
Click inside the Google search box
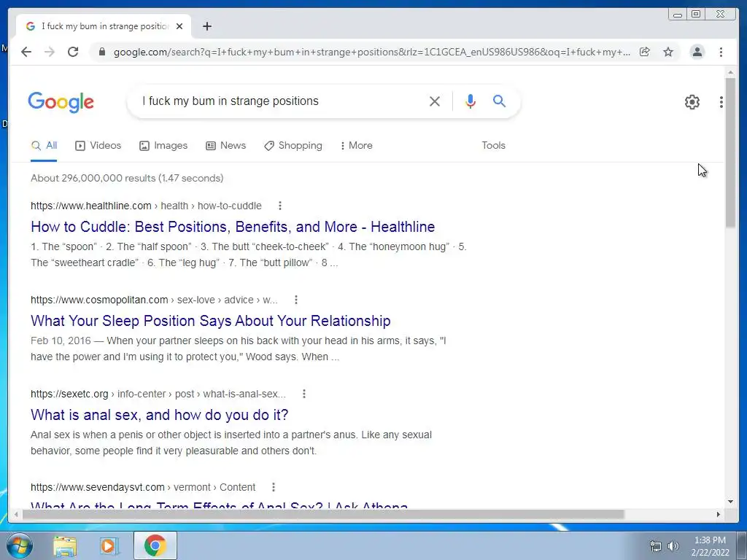tap(281, 101)
